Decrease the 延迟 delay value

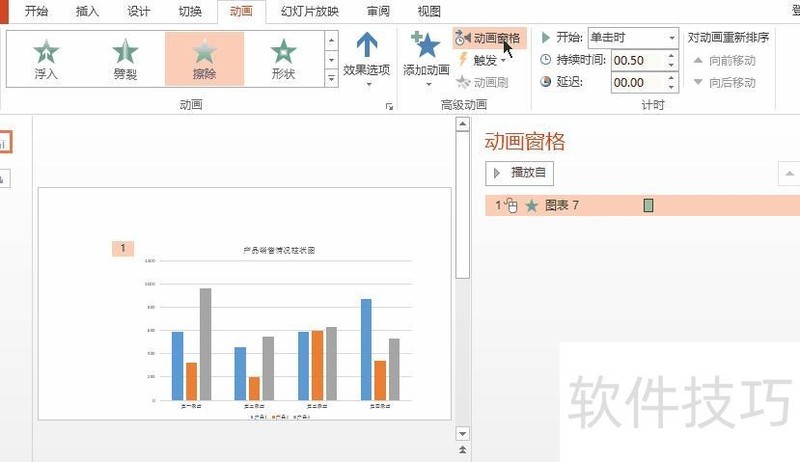(x=671, y=87)
